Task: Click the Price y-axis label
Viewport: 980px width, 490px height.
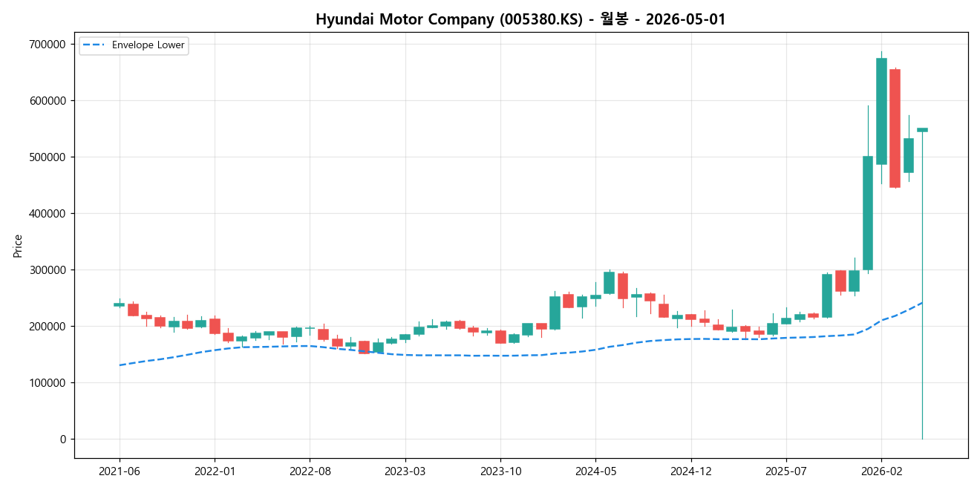Action: 18,246
